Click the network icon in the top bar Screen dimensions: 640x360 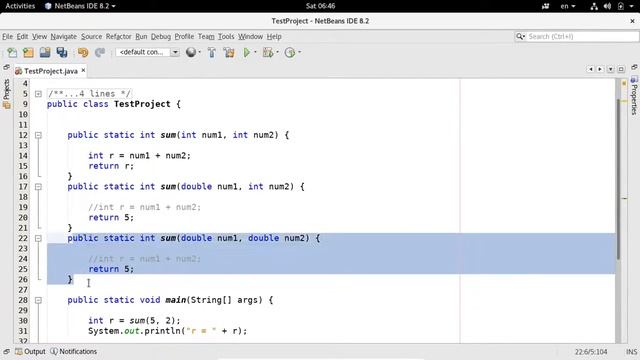tap(594, 6)
